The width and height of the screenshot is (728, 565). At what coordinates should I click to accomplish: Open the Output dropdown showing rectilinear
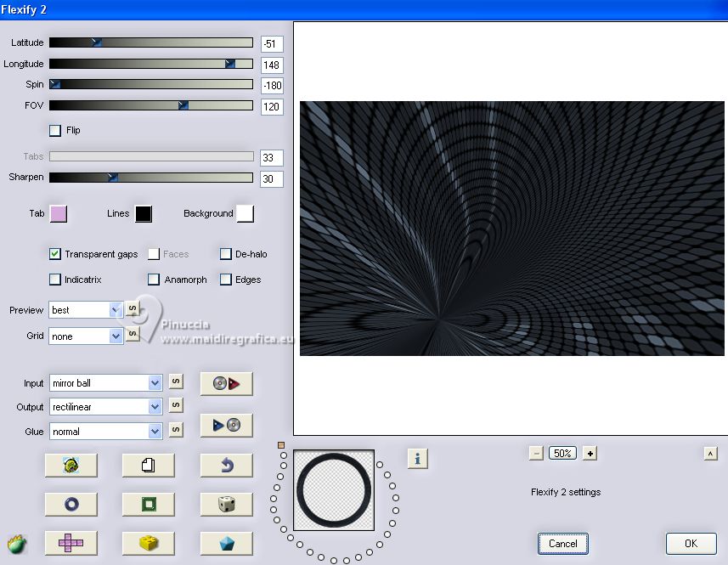click(106, 407)
